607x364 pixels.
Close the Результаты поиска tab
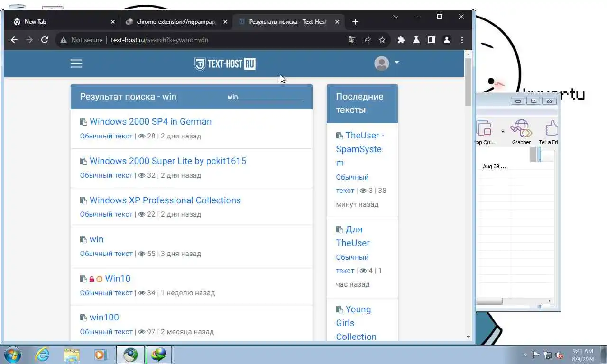point(337,22)
